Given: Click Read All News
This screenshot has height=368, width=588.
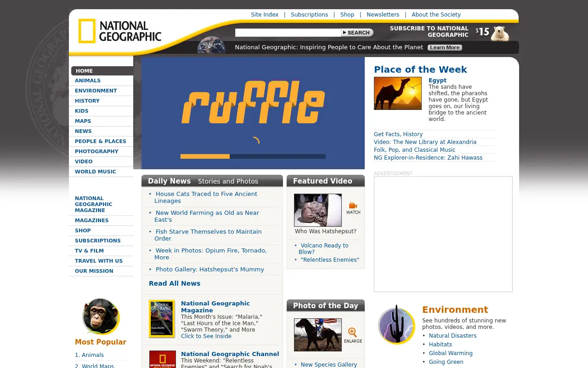Looking at the screenshot, I should pos(175,283).
